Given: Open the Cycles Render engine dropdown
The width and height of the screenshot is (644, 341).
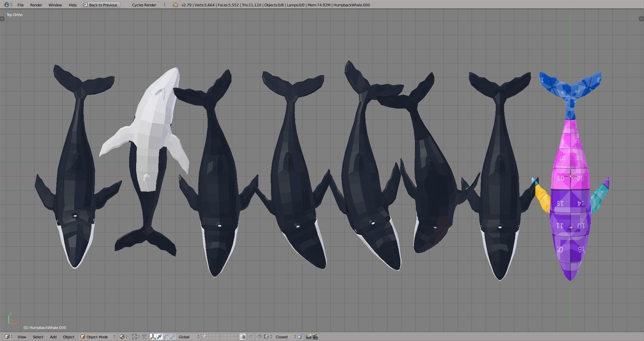Looking at the screenshot, I should pyautogui.click(x=148, y=5).
